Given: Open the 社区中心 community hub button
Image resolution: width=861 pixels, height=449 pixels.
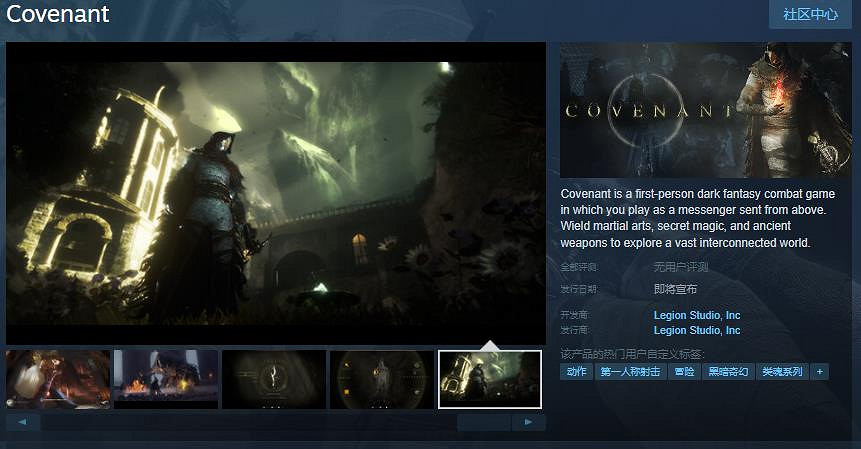Looking at the screenshot, I should pyautogui.click(x=810, y=14).
